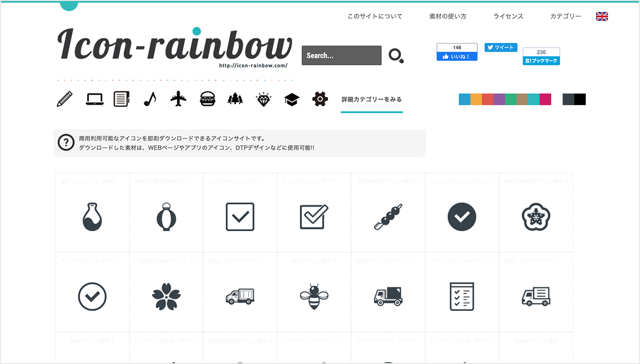
Task: Select the music note category icon
Action: 150,99
